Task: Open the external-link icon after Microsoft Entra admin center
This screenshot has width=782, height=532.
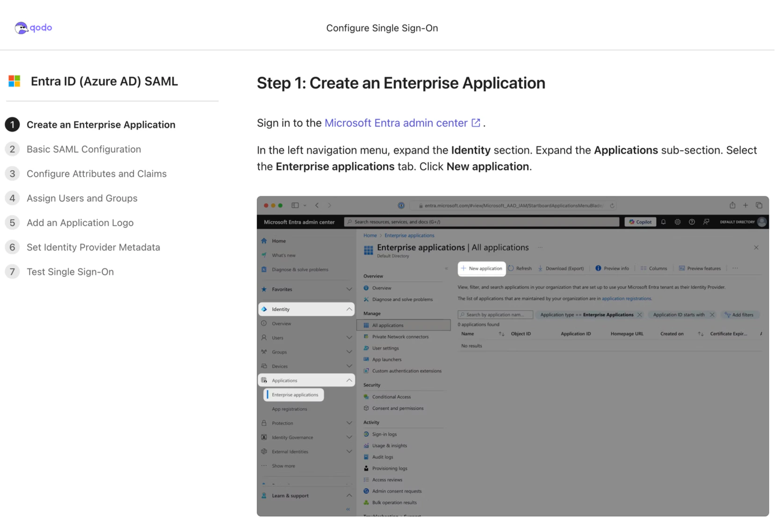Action: [x=476, y=123]
